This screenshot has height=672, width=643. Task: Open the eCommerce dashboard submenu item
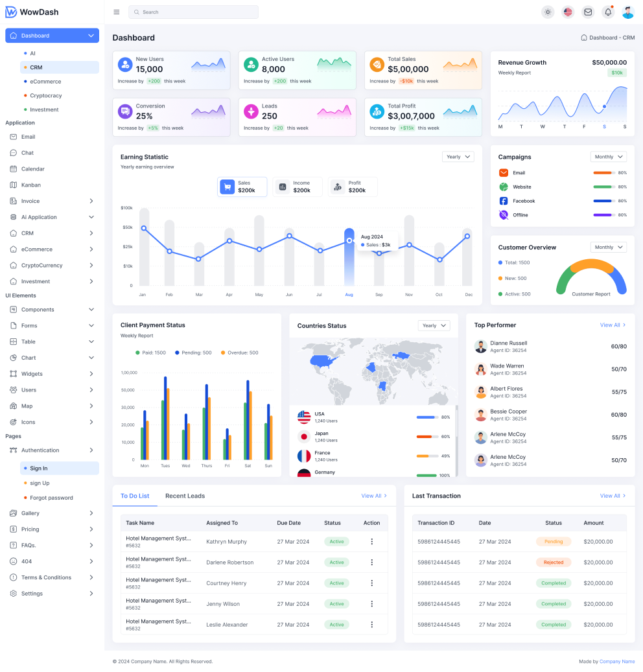point(45,82)
